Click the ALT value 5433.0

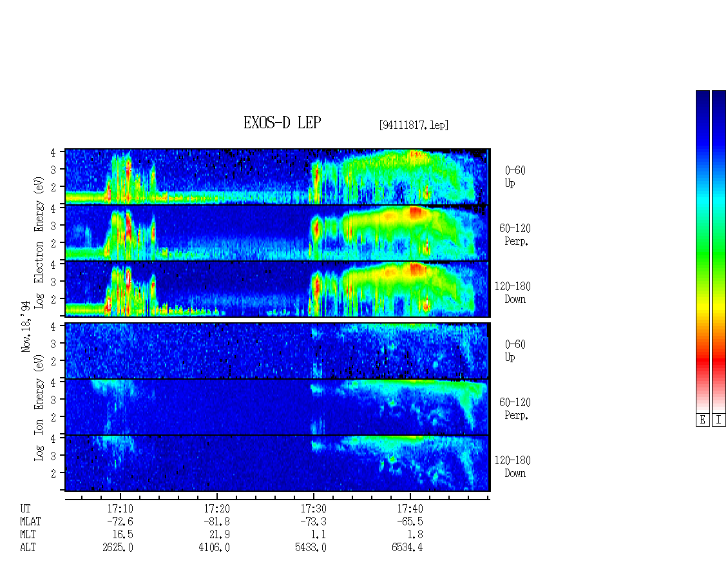coord(311,548)
